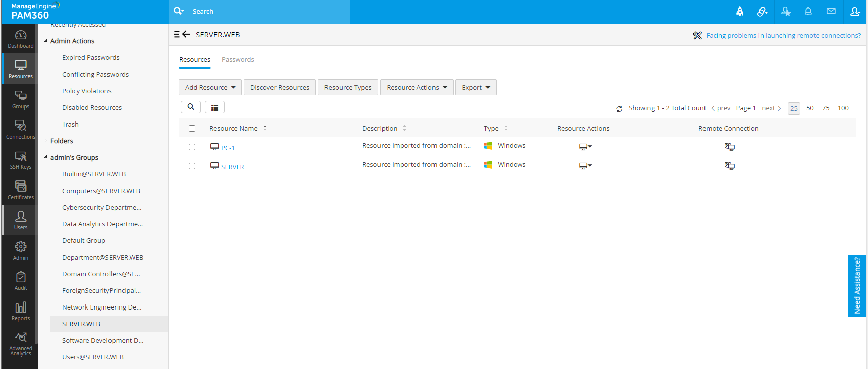Tick the select-all checkbox in table header
Viewport: 868px width, 369px height.
(x=192, y=128)
